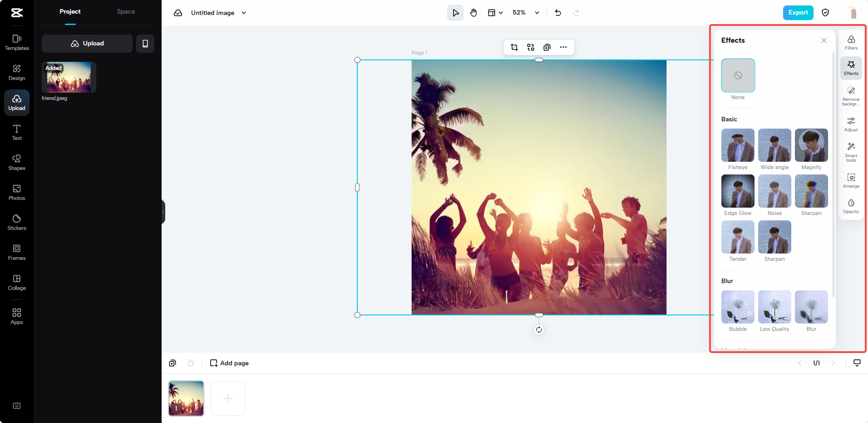
Task: Expand the Untitled image title dropdown
Action: [244, 13]
